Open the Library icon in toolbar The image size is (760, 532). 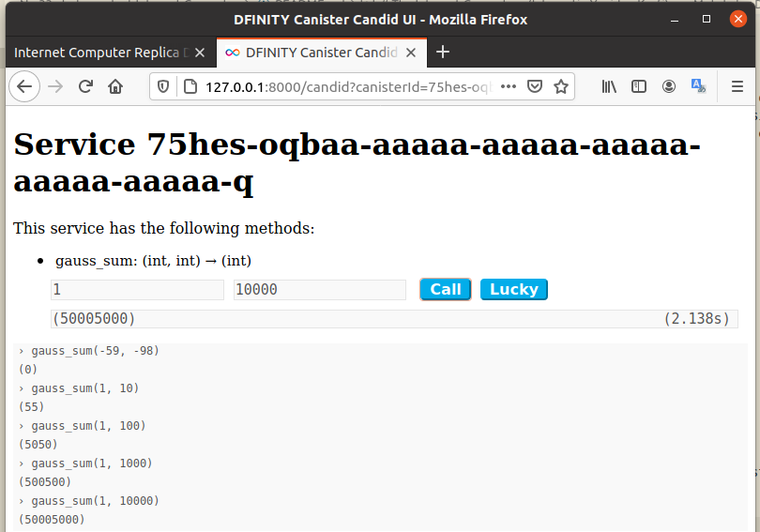pos(609,86)
